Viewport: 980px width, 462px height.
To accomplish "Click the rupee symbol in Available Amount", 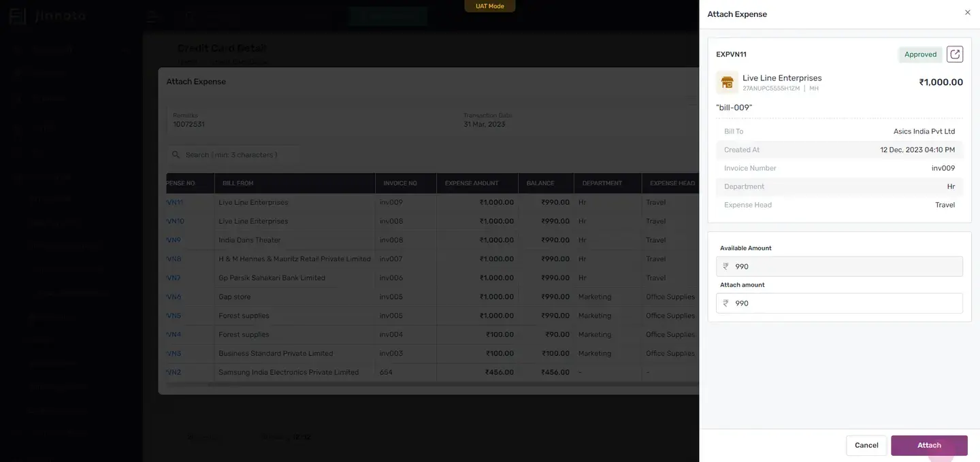I will [x=725, y=267].
